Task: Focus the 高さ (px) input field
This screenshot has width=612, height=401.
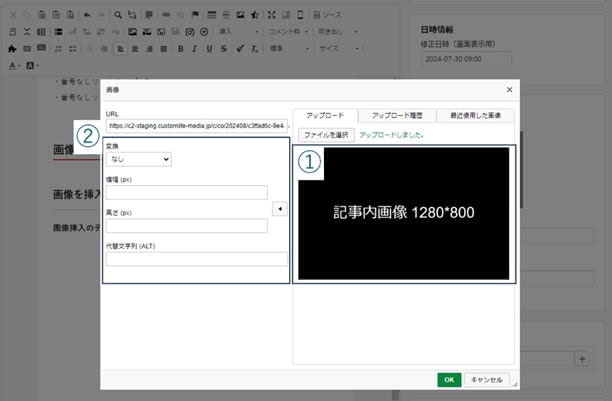Action: [187, 226]
